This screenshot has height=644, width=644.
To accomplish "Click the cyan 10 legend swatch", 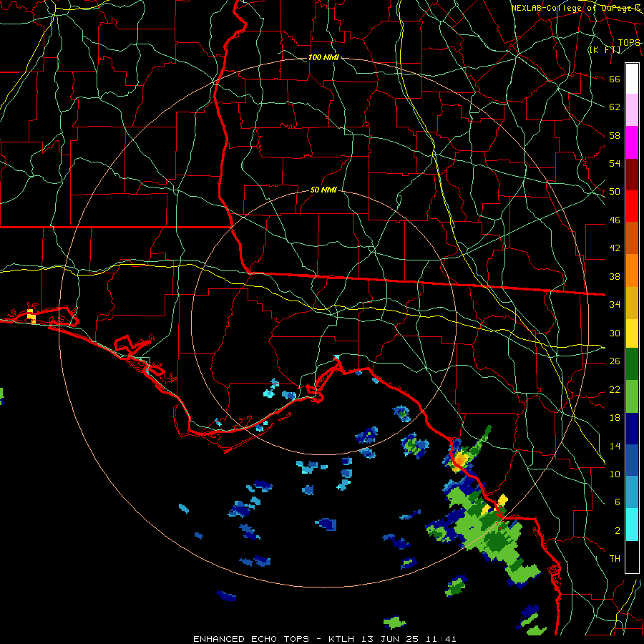I will point(632,525).
